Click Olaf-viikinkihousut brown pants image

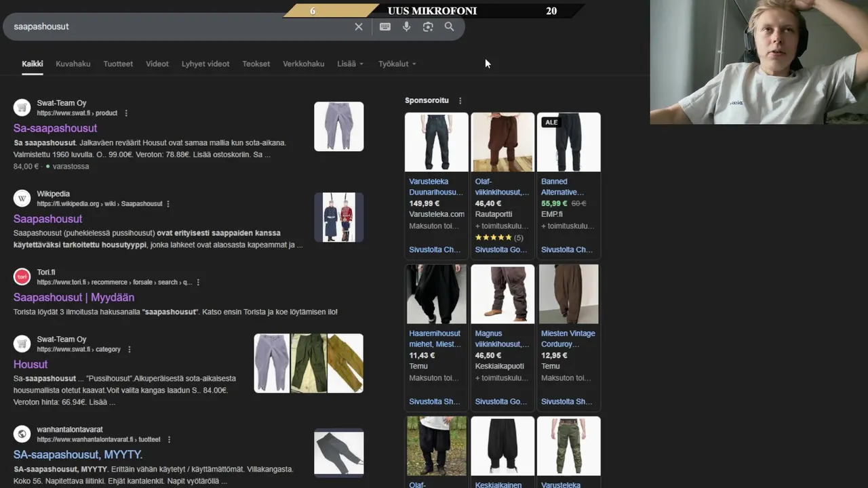(502, 142)
